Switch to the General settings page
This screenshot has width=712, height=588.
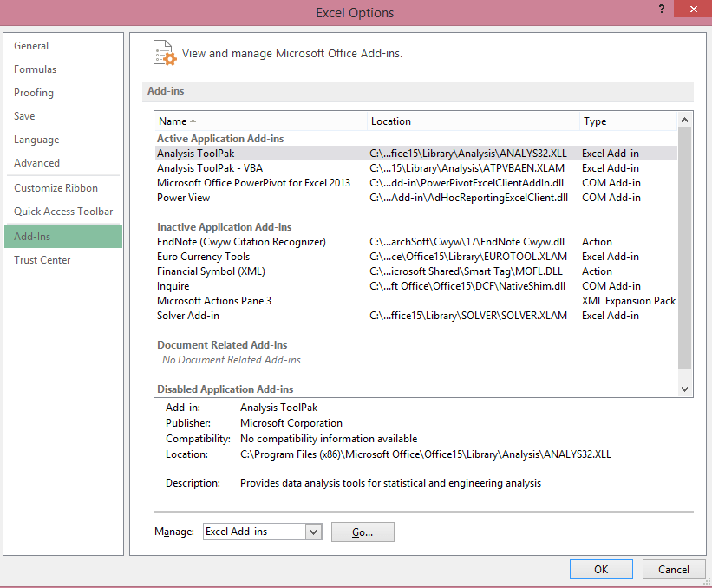pyautogui.click(x=30, y=45)
